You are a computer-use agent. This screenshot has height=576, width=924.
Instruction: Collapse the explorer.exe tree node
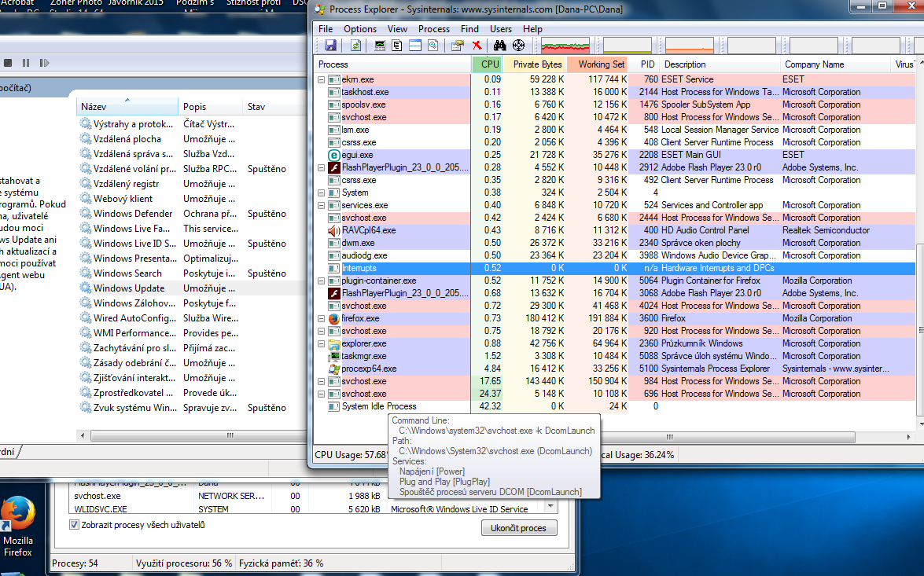click(321, 343)
